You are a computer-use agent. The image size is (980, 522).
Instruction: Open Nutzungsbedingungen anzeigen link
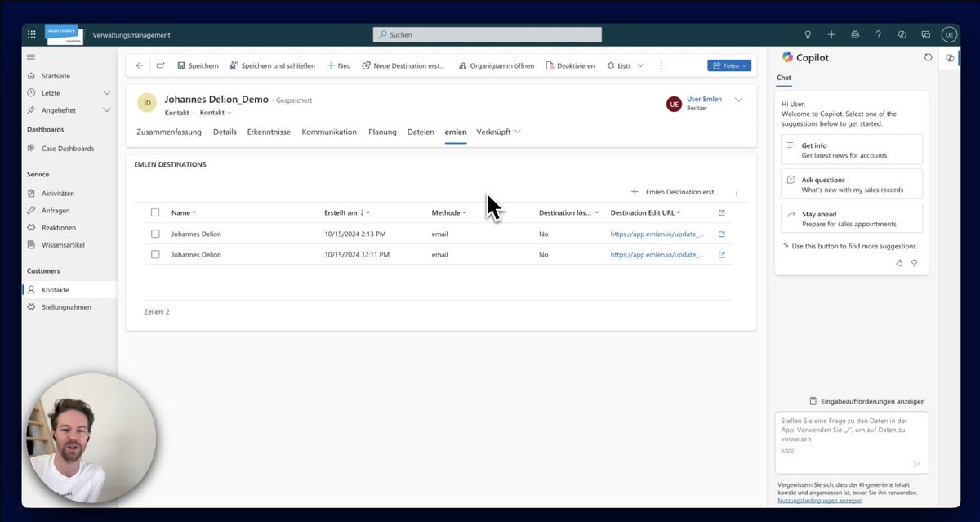(820, 500)
